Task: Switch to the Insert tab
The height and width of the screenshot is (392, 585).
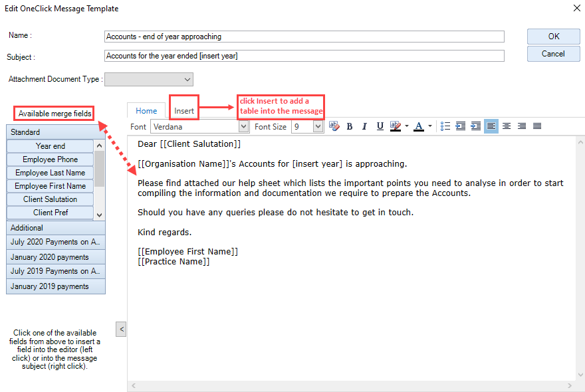Action: click(184, 111)
